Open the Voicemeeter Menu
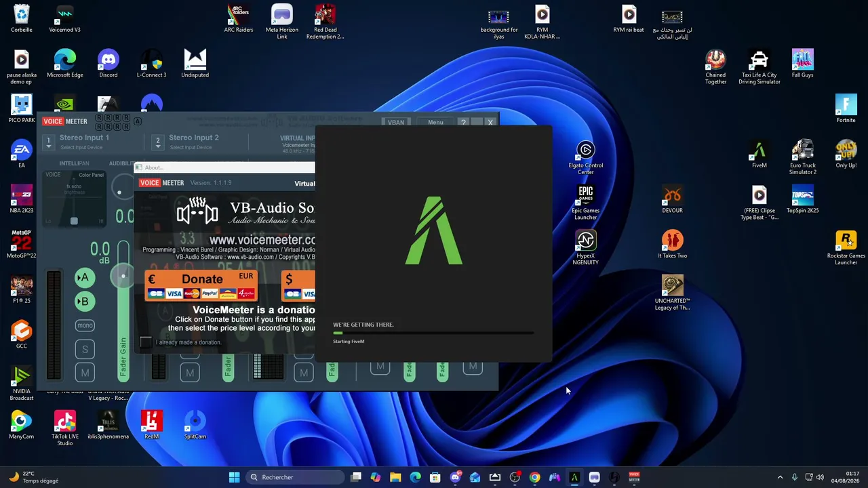This screenshot has height=488, width=868. pyautogui.click(x=435, y=123)
